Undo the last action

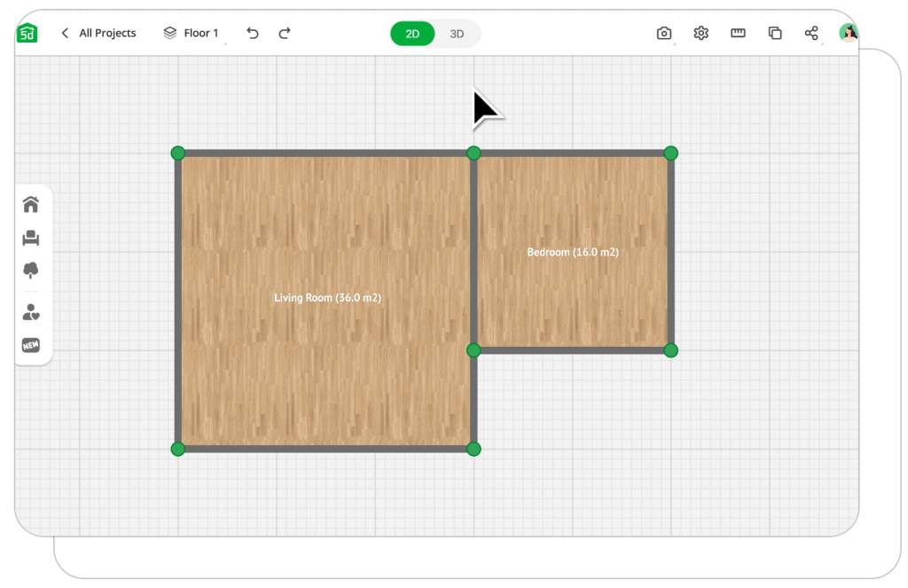[x=253, y=34]
